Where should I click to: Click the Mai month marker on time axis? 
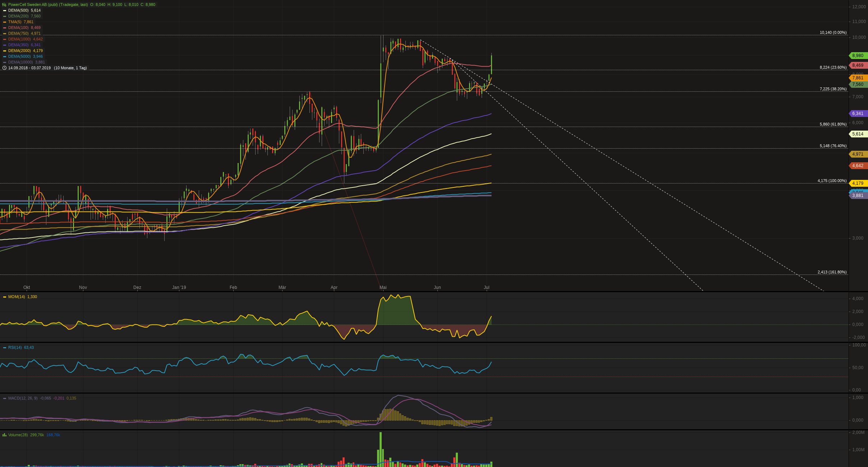383,287
